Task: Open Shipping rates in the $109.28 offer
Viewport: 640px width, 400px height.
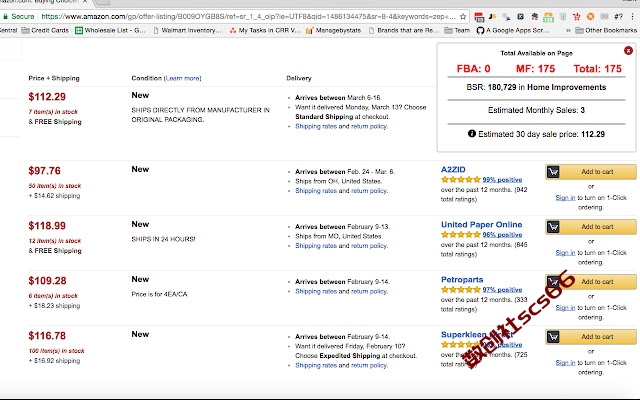Action: click(316, 291)
